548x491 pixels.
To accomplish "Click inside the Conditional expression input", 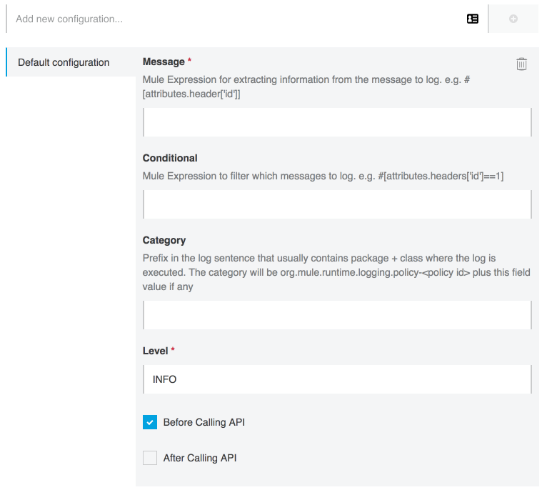I will coord(337,204).
